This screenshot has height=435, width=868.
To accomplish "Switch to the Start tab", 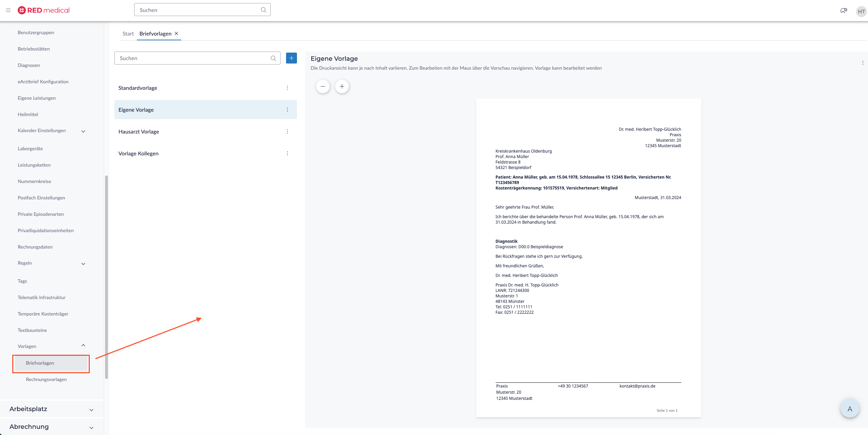I will point(128,33).
